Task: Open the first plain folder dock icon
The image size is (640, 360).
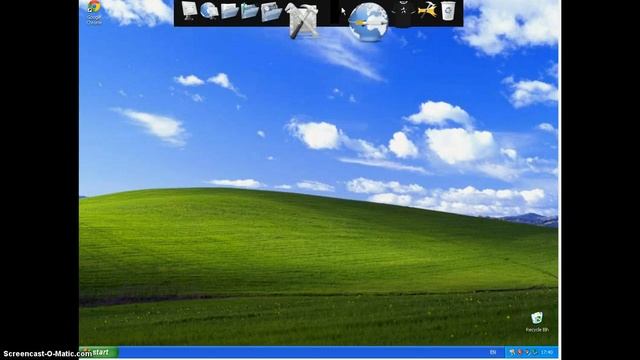Action: coord(229,11)
